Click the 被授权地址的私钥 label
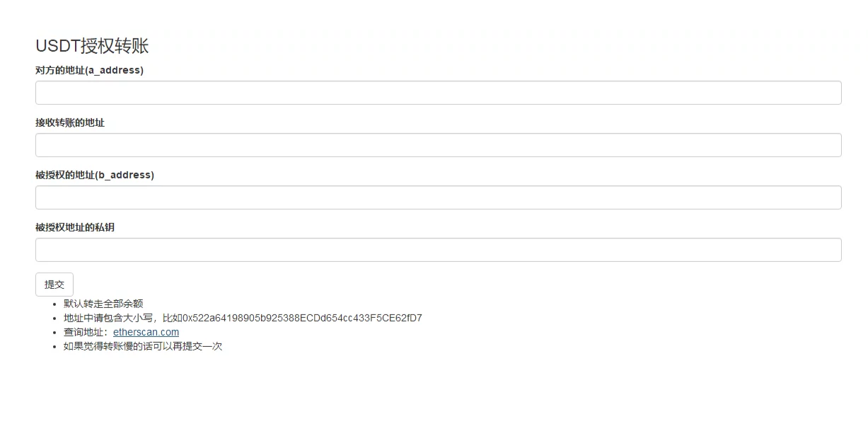Viewport: 868px width, 429px height. pyautogui.click(x=75, y=227)
